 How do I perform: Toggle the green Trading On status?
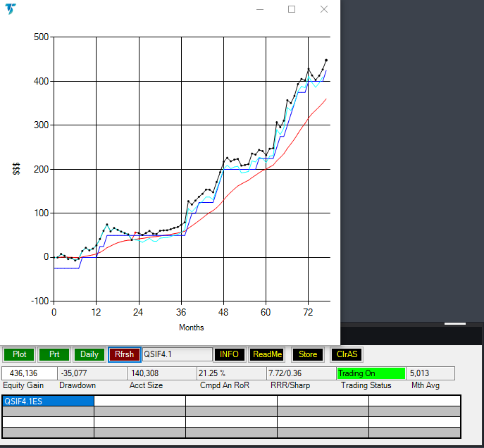pos(371,373)
